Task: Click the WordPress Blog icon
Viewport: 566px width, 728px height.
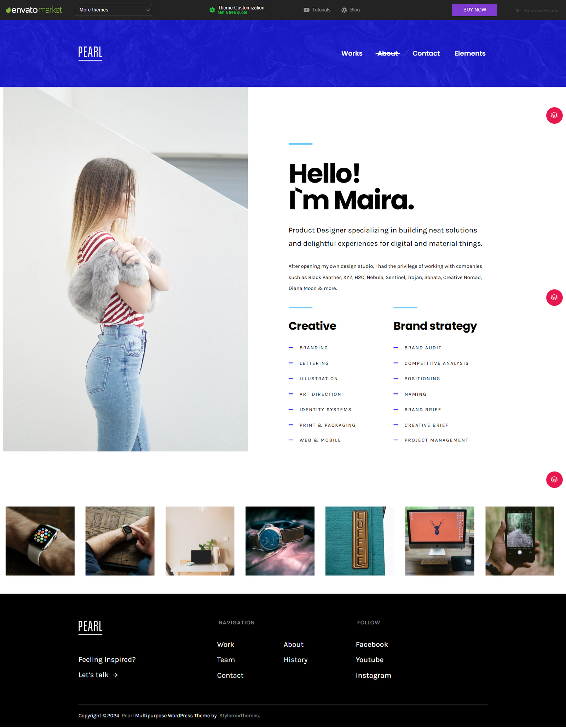Action: coord(344,10)
